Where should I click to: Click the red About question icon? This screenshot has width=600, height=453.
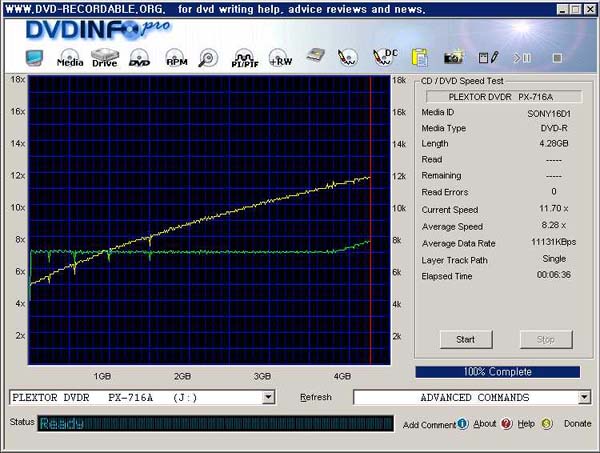(506, 424)
